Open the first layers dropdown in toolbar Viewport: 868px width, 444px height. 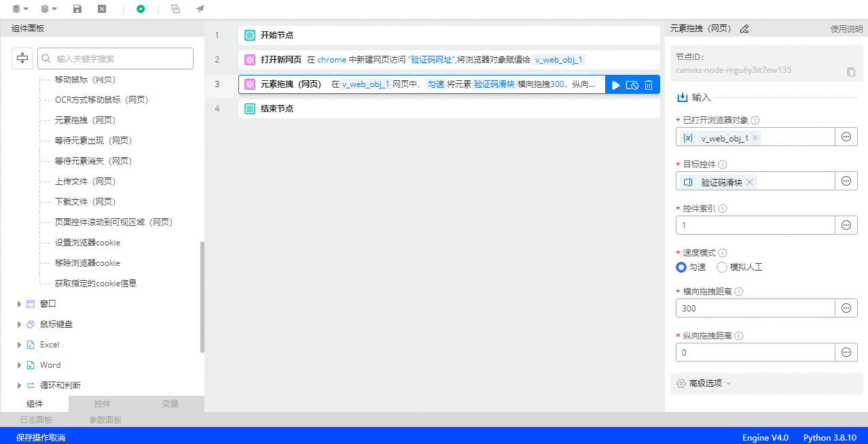coord(20,9)
